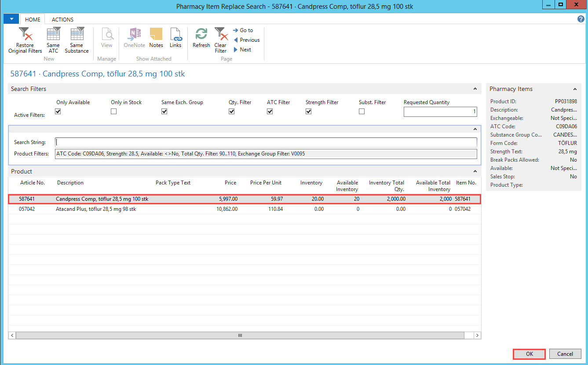Enable the Only in Stock checkbox

pos(114,112)
